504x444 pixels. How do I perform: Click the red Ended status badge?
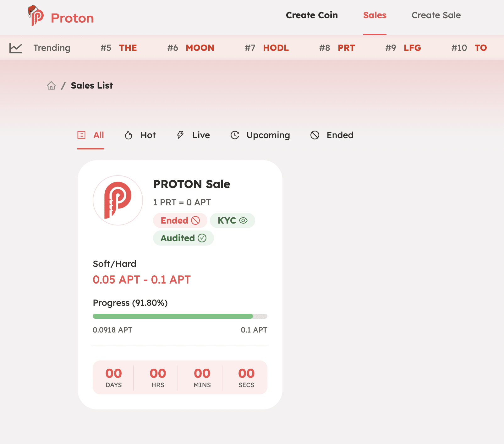(x=180, y=220)
